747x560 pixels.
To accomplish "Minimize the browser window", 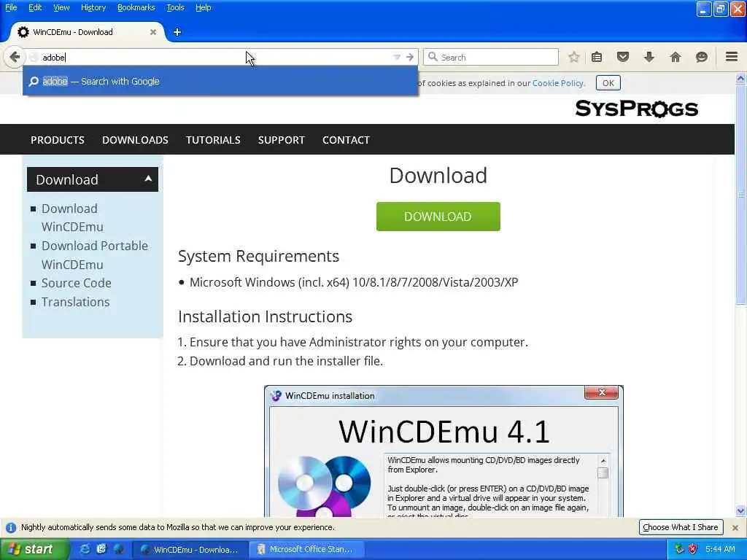I will pyautogui.click(x=704, y=9).
